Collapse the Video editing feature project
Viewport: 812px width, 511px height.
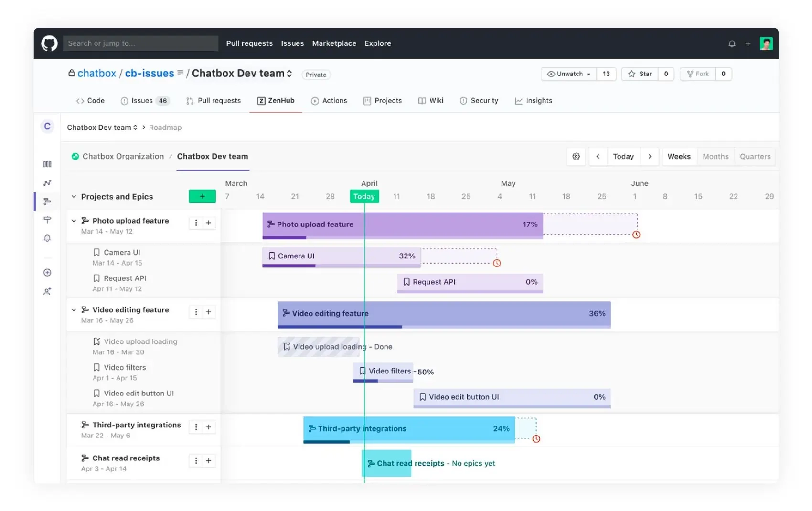tap(74, 310)
